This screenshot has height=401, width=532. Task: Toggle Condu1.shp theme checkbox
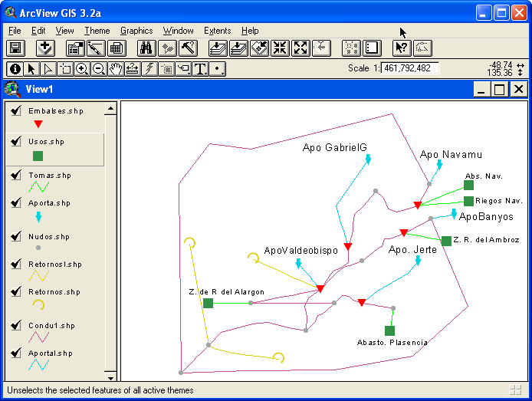(x=16, y=325)
